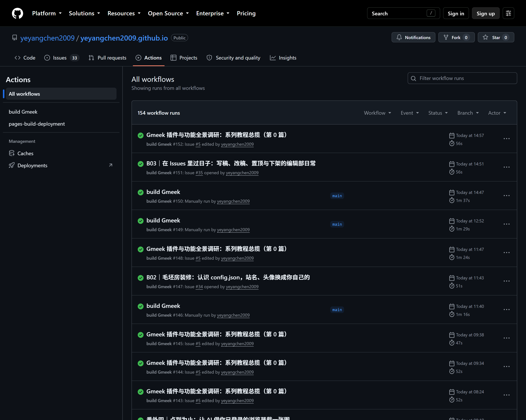This screenshot has width=526, height=420.
Task: Open the more options menu for run #145
Action: 506,338
